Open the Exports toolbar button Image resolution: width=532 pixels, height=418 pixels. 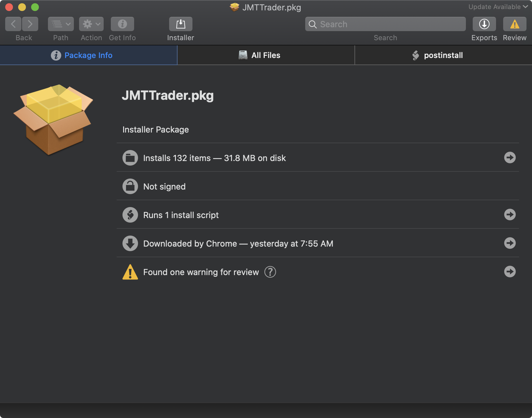tap(484, 24)
